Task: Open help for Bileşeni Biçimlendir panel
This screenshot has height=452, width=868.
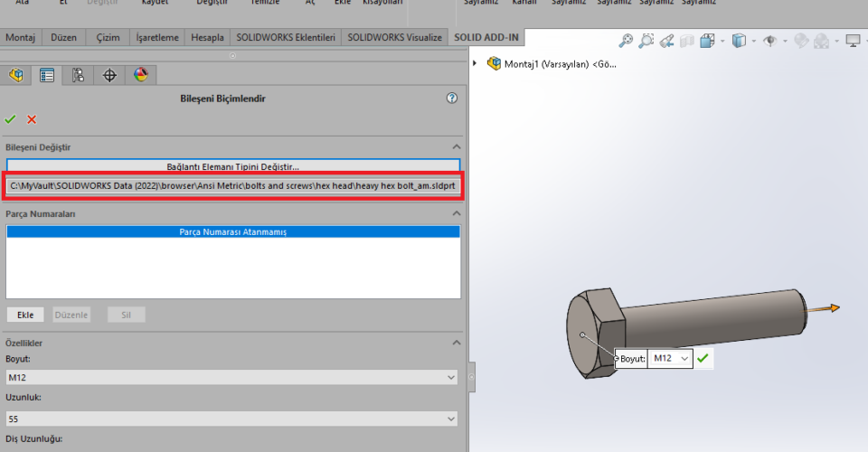Action: (x=452, y=99)
